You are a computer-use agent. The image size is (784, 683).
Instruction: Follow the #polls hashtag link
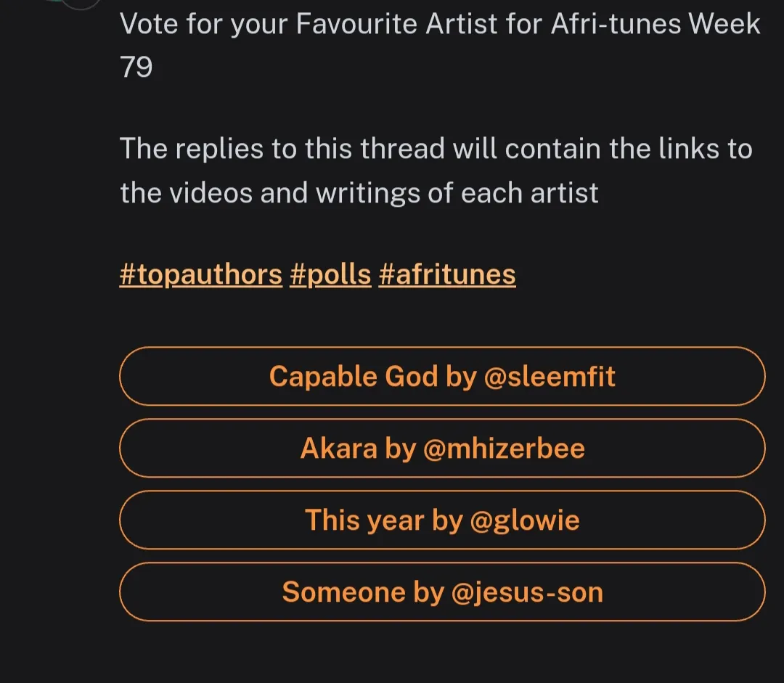coord(330,275)
